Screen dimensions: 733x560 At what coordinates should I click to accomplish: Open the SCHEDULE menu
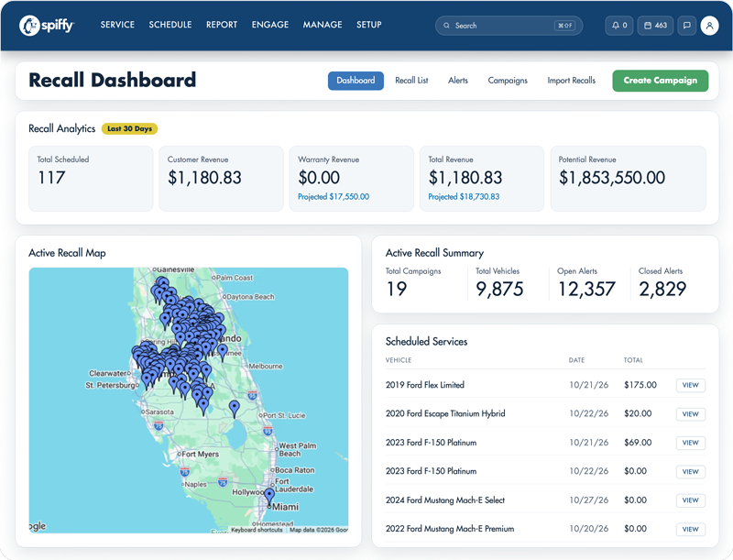click(x=170, y=25)
